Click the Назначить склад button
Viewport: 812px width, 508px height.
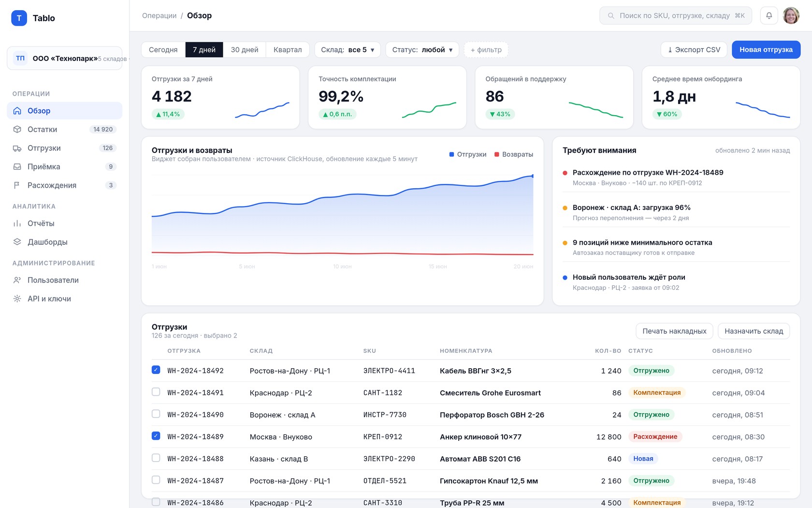click(x=754, y=331)
